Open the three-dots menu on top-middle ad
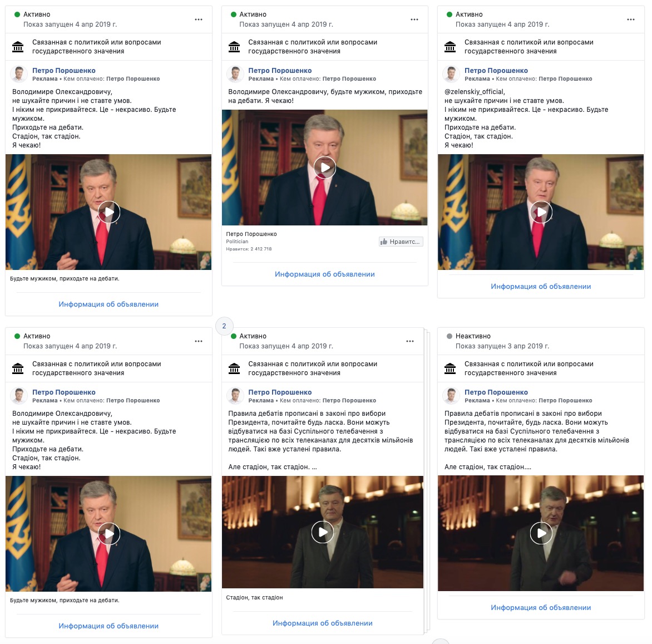Screen dimensions: 652x644 [x=414, y=19]
